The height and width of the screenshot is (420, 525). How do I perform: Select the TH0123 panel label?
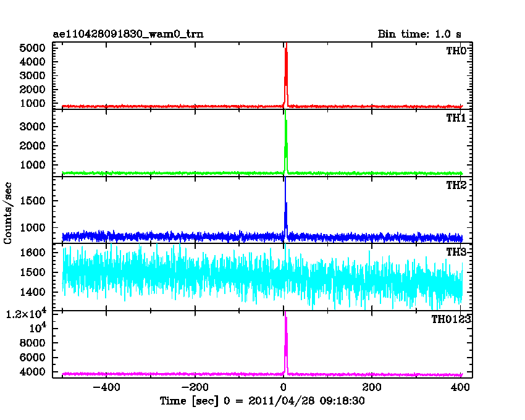[x=451, y=319]
